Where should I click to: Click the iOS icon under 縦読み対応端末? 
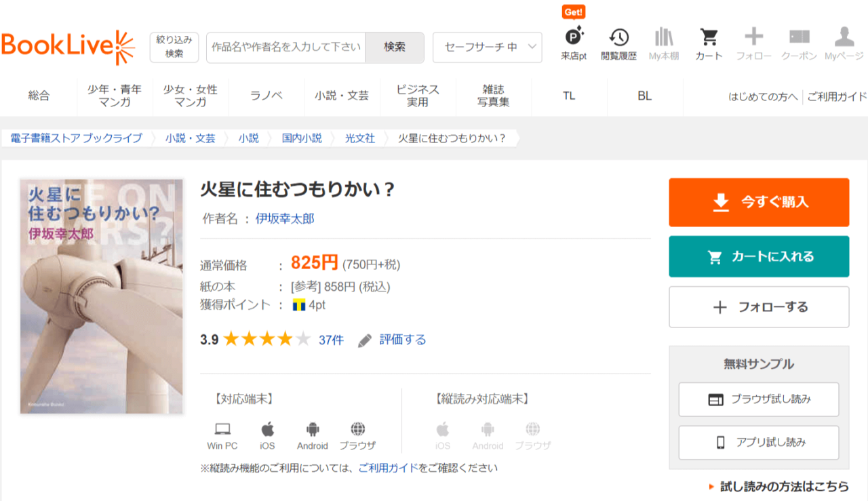click(x=443, y=428)
